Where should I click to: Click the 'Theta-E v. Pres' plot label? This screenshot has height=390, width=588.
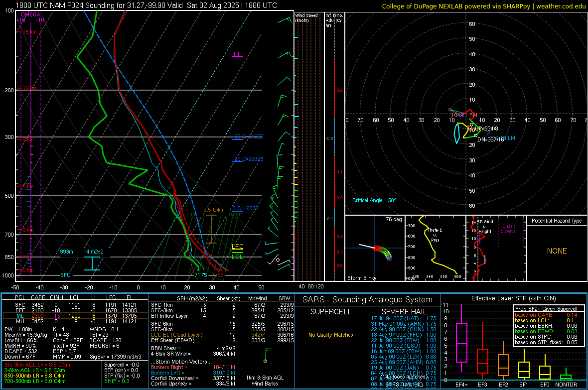click(435, 235)
